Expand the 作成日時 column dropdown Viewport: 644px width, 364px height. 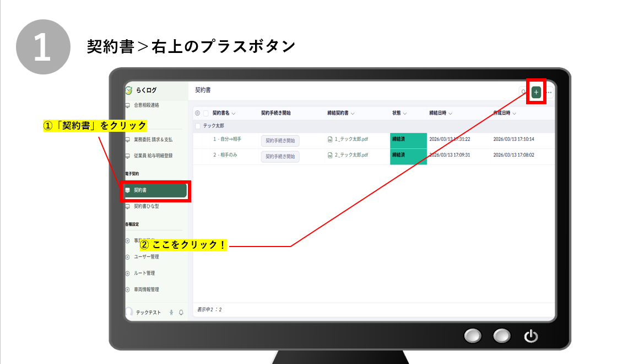coord(515,114)
